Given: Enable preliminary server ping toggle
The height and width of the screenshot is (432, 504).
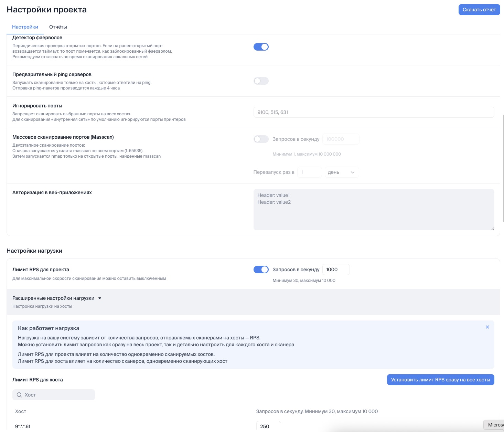Looking at the screenshot, I should 261,81.
